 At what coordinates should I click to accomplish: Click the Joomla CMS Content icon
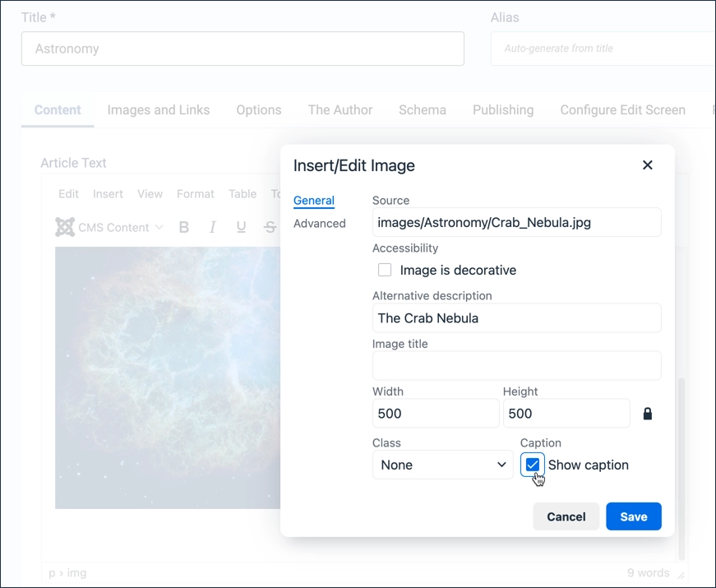click(x=65, y=227)
